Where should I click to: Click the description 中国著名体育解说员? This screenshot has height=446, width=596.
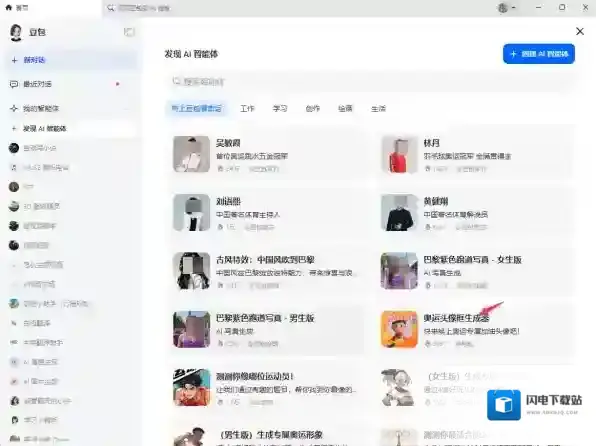456,214
